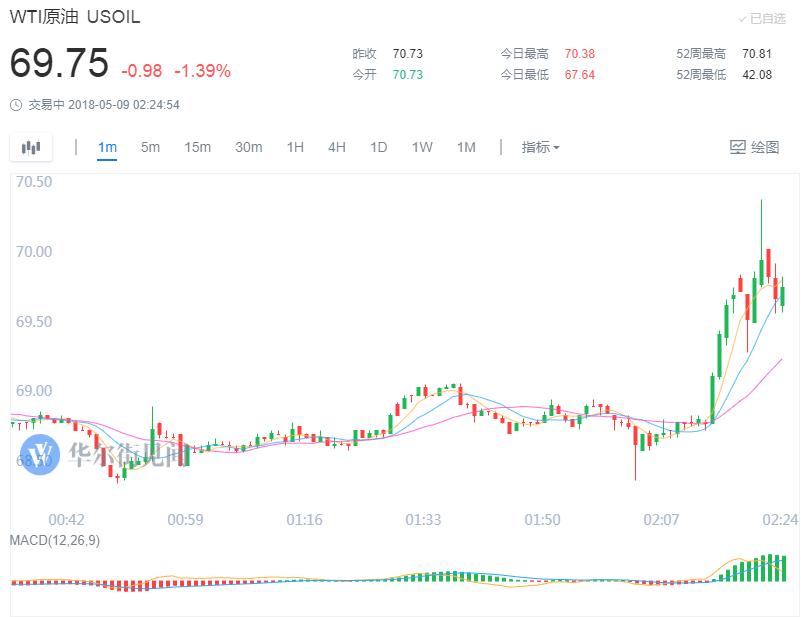
Task: Select the 1M monthly chart
Action: [466, 148]
